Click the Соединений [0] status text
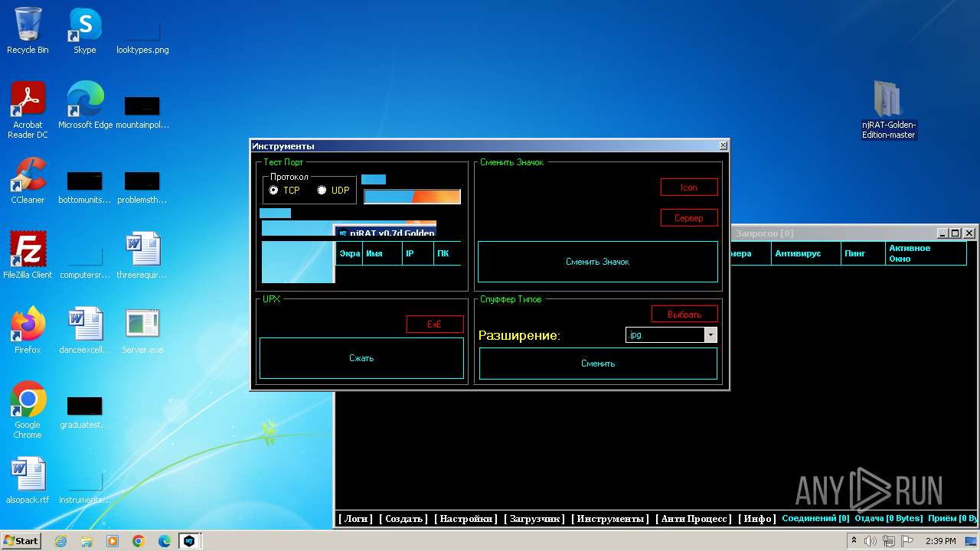 (815, 519)
